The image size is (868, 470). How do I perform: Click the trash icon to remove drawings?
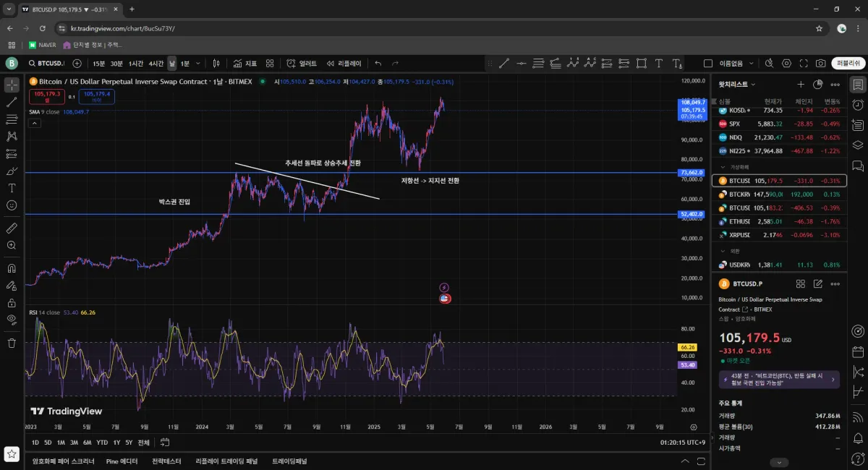[x=12, y=343]
